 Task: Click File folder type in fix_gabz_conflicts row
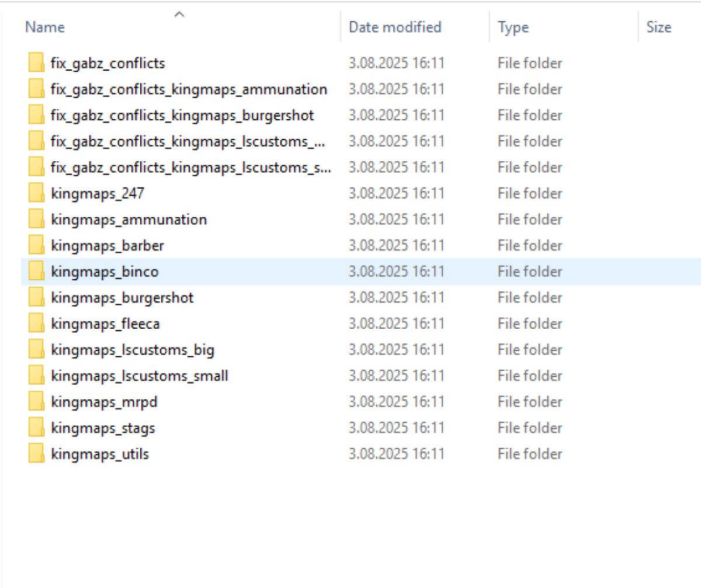(x=530, y=63)
